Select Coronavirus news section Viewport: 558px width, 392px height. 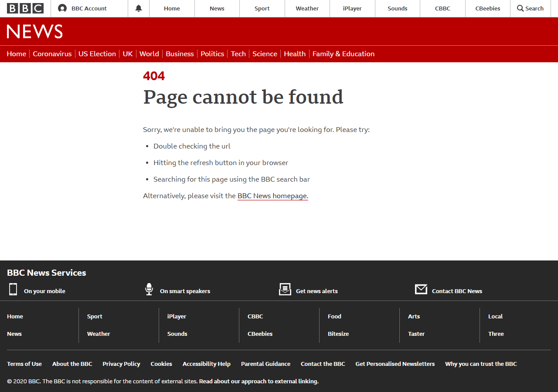coord(52,54)
